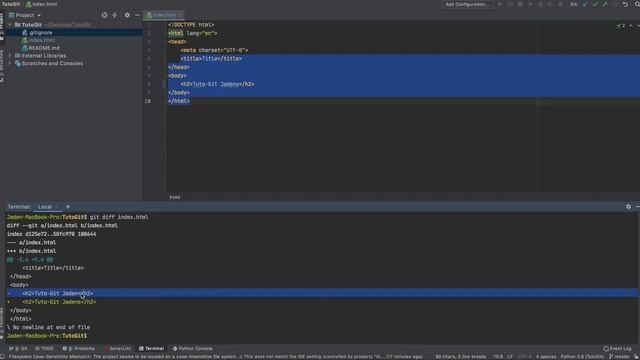The height and width of the screenshot is (360, 640).
Task: Click the filesystem case-sensitivity status message
Action: pos(216,357)
